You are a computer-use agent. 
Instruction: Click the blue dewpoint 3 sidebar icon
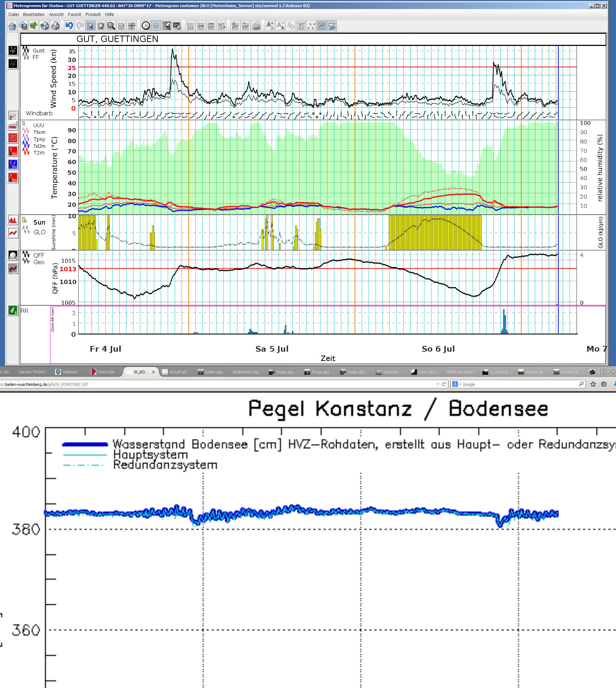[13, 164]
